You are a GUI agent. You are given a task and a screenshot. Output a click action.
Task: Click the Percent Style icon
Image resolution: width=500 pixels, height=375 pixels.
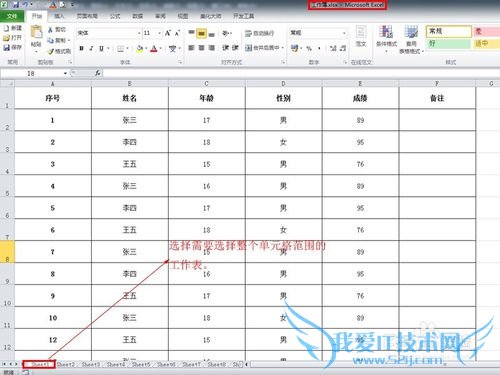[x=309, y=48]
